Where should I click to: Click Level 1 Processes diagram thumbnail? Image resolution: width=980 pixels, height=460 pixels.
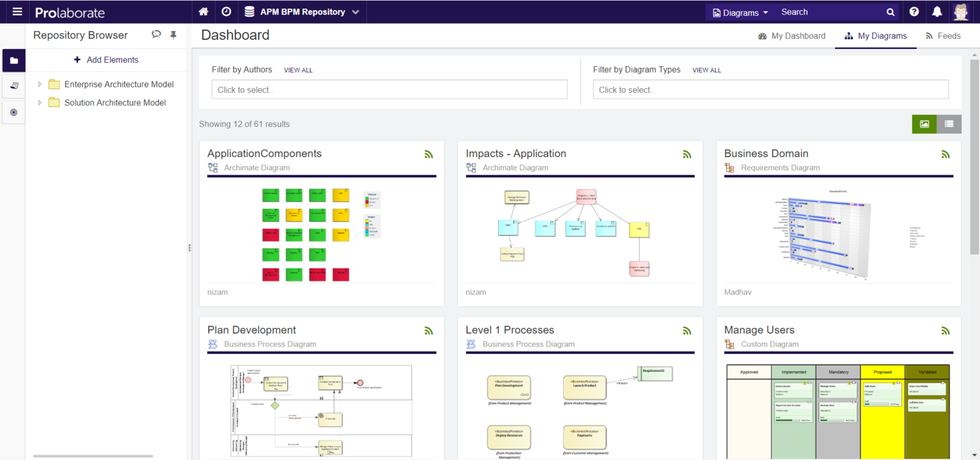tap(579, 411)
